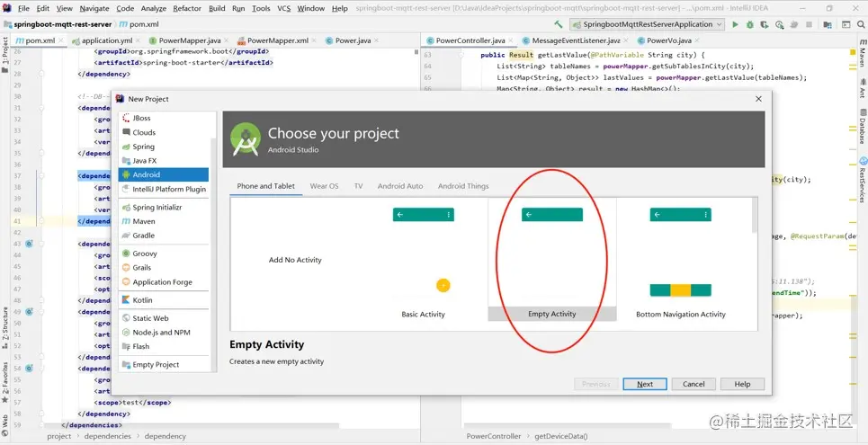The width and height of the screenshot is (868, 445).
Task: Click the Next button
Action: pos(645,384)
